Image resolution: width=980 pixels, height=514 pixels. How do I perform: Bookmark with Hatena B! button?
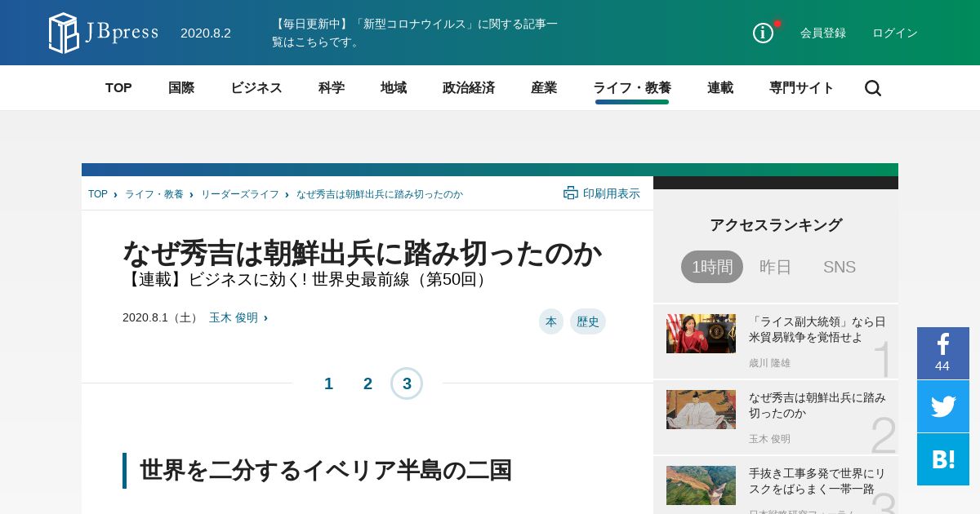[943, 459]
